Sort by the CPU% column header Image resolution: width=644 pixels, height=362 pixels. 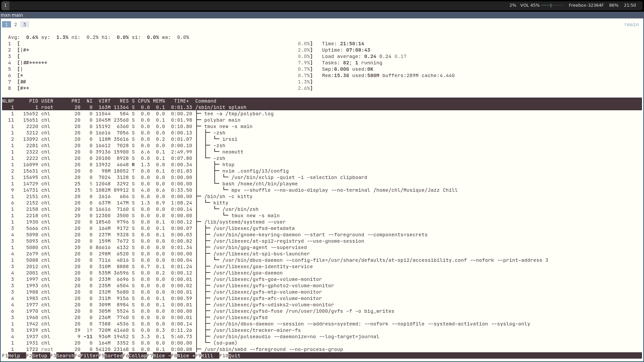pyautogui.click(x=144, y=101)
